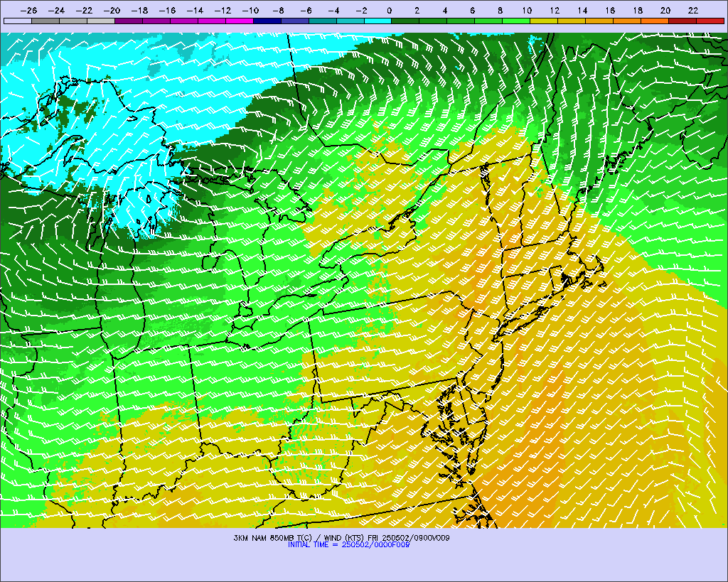Click the blue "INITIAL TIME = 250502/0000F009" text
728x582 pixels.
point(348,545)
